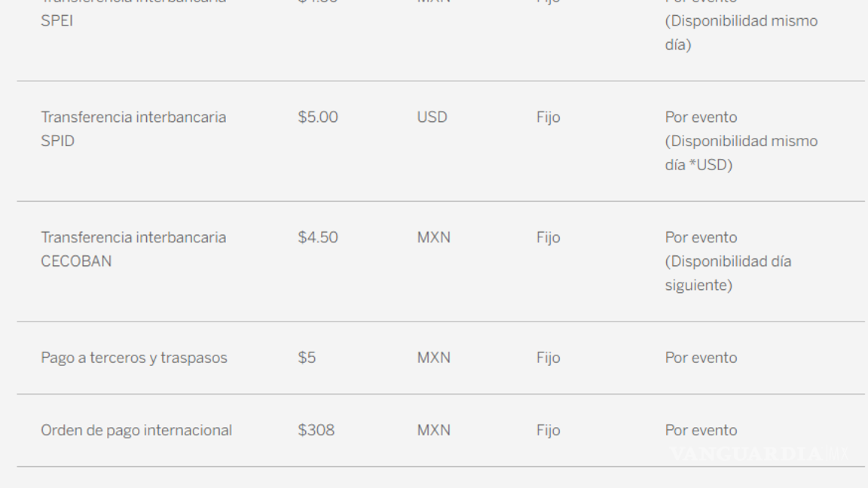Image resolution: width=868 pixels, height=488 pixels.
Task: Select the $5.00 amount in SPID row
Action: coord(317,117)
